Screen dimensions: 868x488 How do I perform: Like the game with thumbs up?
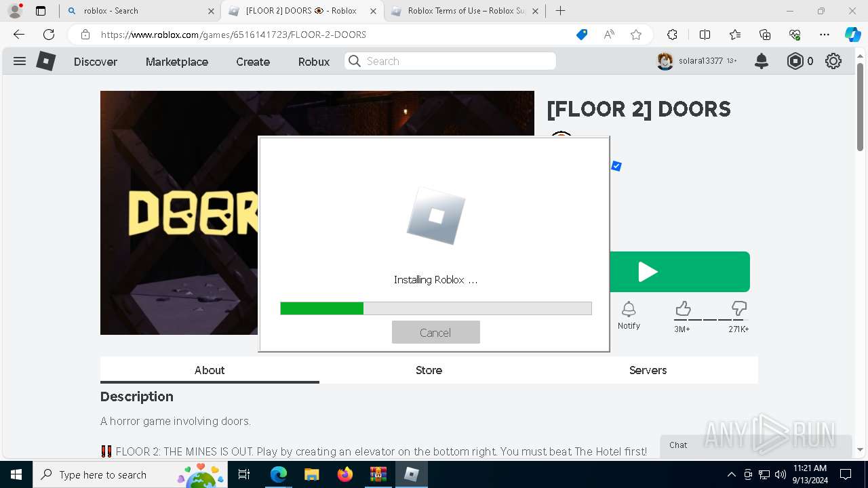[683, 310]
